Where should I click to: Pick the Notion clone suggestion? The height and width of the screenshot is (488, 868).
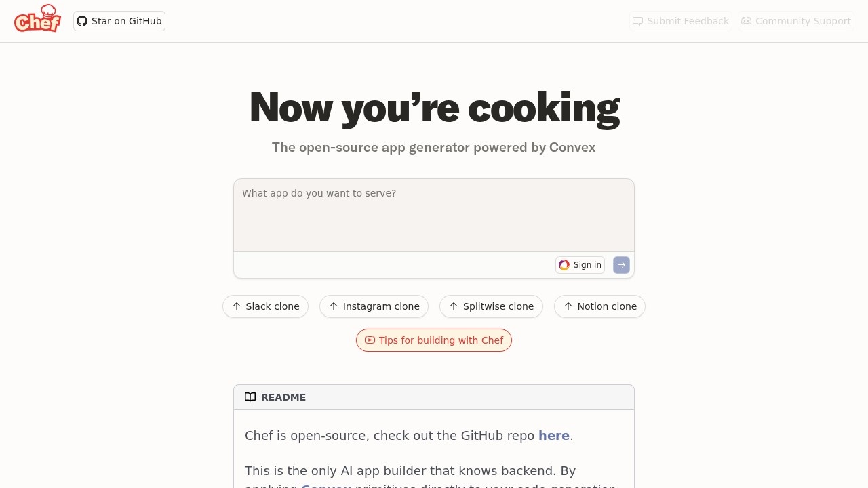(599, 306)
